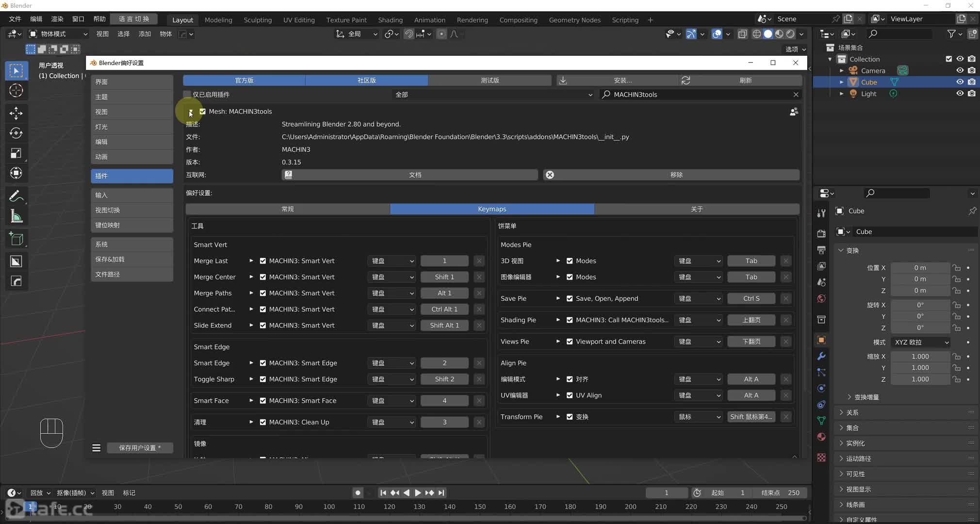The width and height of the screenshot is (980, 524).
Task: Click the Scale Z value field
Action: click(920, 379)
